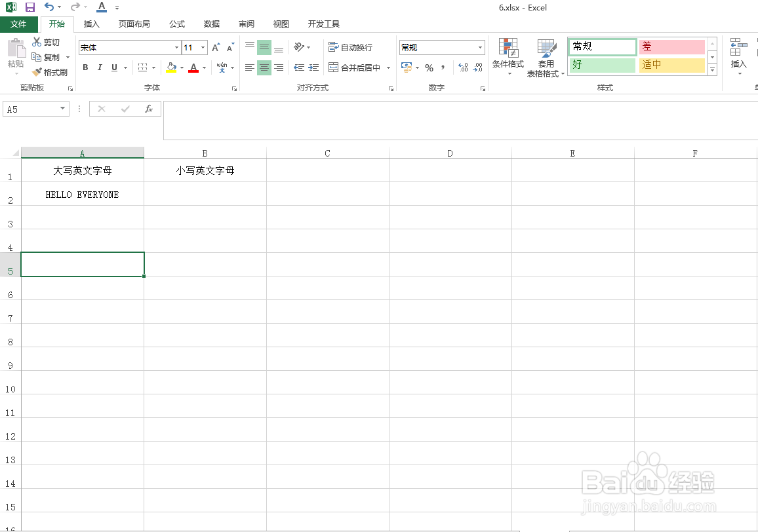Open alignment group dialog launcher
The height and width of the screenshot is (532, 758).
[x=391, y=88]
